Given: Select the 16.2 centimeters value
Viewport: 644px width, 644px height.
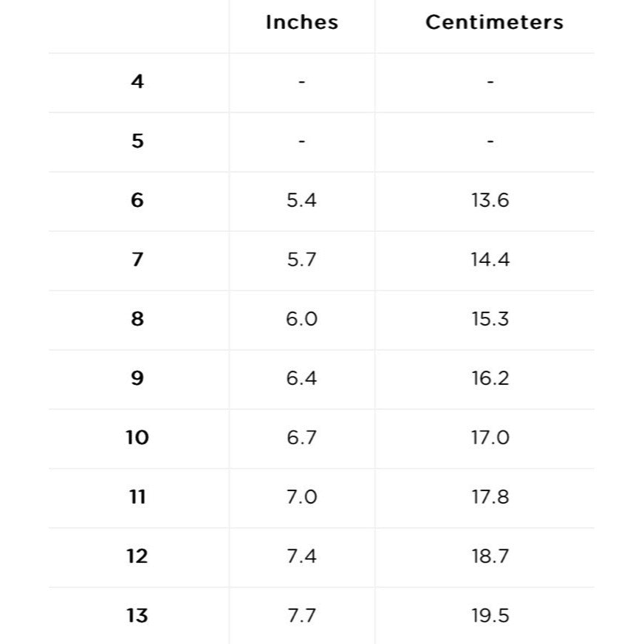Looking at the screenshot, I should [490, 378].
